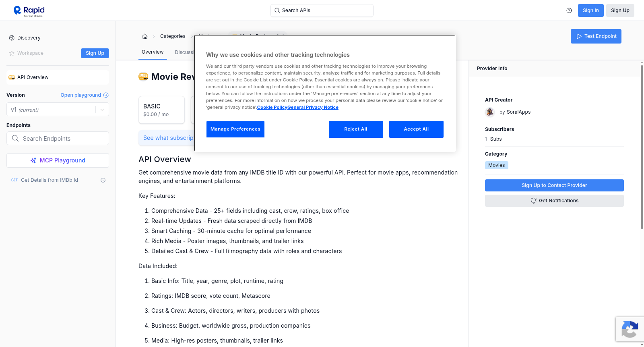Click Manage Preferences in cookie dialog
This screenshot has width=644, height=347.
coord(235,129)
